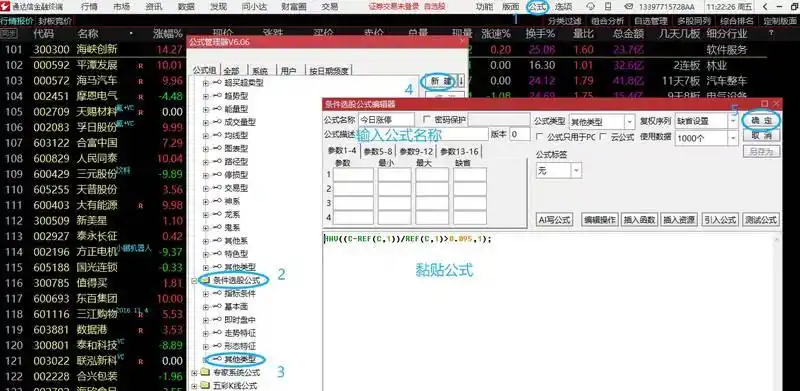Click the headset support icon in title bar
The height and width of the screenshot is (391, 800).
pos(591,7)
